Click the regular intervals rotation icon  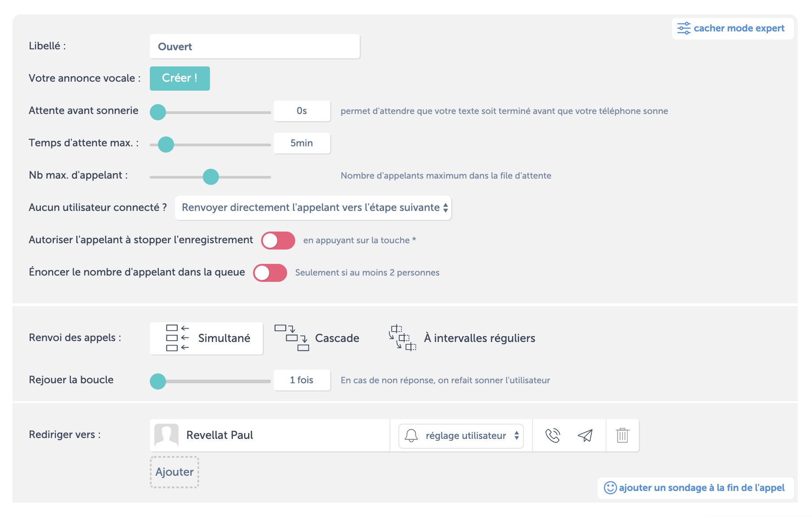coord(402,338)
